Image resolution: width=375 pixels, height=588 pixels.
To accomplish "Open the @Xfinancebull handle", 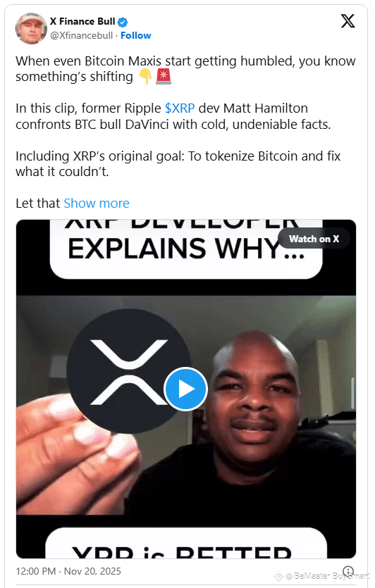I will pos(82,36).
